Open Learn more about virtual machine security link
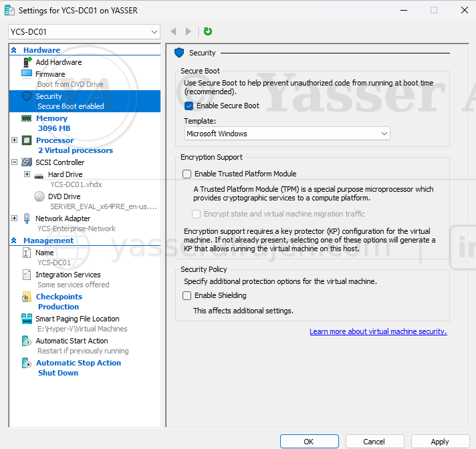The image size is (476, 449). pyautogui.click(x=378, y=331)
